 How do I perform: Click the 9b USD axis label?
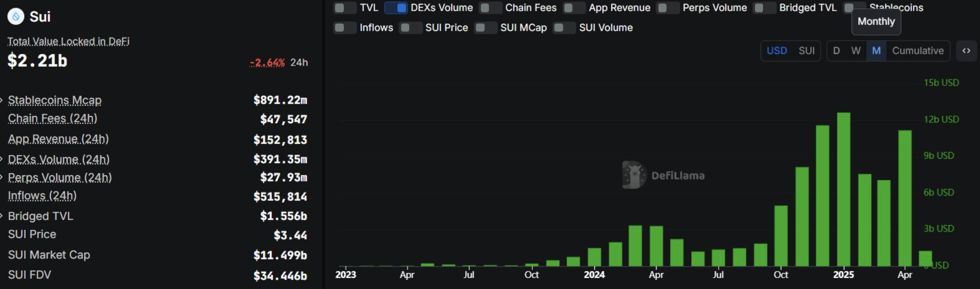pyautogui.click(x=939, y=156)
